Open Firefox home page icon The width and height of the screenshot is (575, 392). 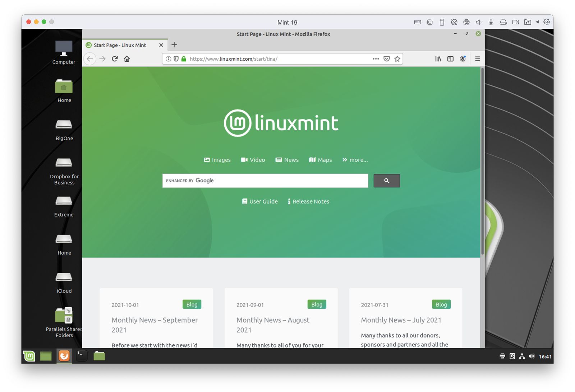(x=127, y=59)
